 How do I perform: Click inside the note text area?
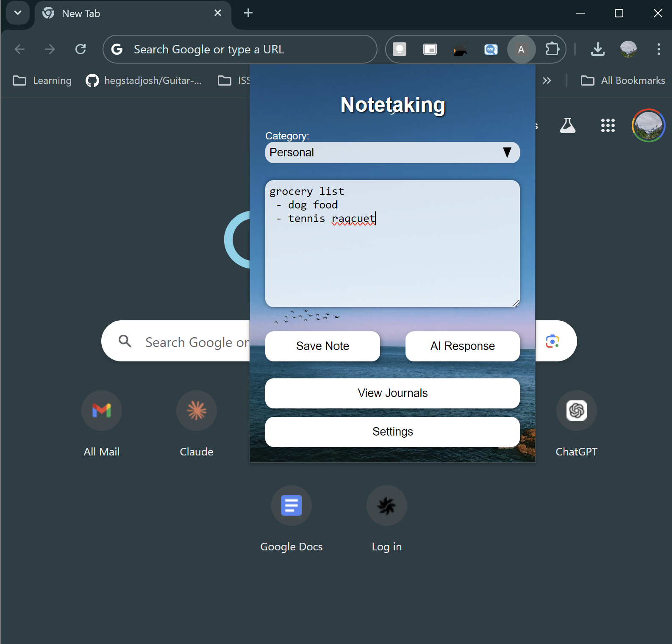[x=392, y=244]
